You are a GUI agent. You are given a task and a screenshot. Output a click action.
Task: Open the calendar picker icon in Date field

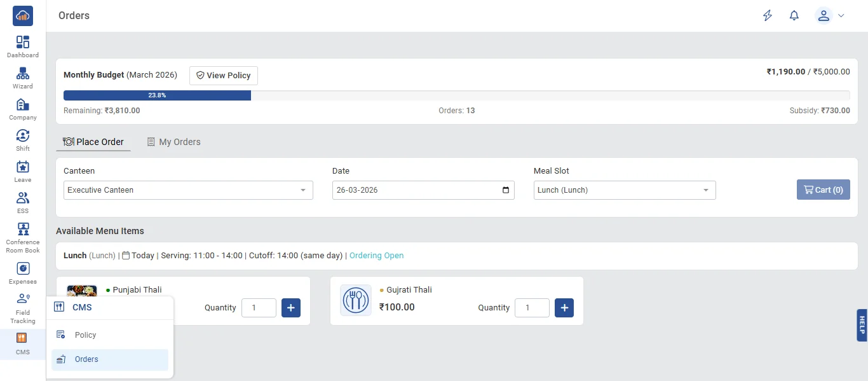pyautogui.click(x=506, y=190)
